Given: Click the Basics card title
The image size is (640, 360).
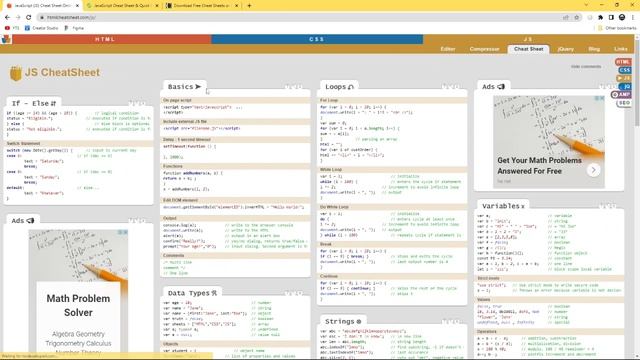Looking at the screenshot, I should [184, 87].
